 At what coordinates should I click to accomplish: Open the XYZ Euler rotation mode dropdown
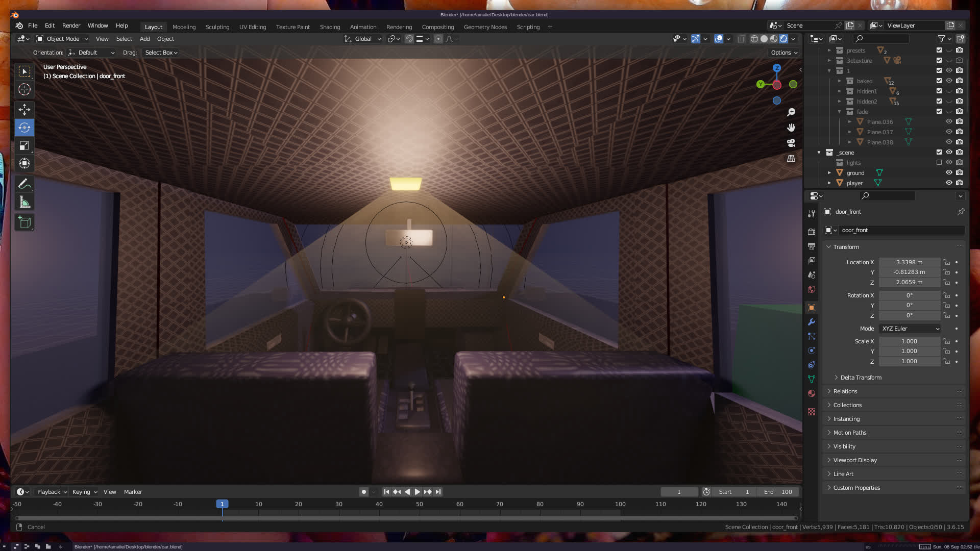click(910, 329)
